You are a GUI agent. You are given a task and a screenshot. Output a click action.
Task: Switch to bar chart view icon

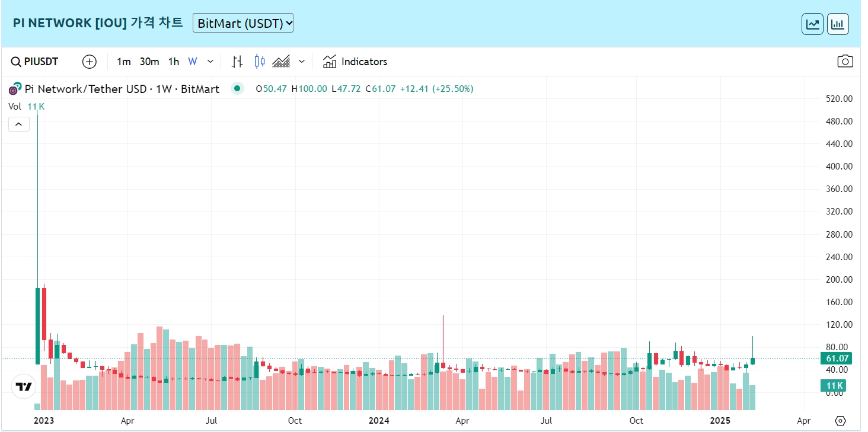tap(838, 24)
